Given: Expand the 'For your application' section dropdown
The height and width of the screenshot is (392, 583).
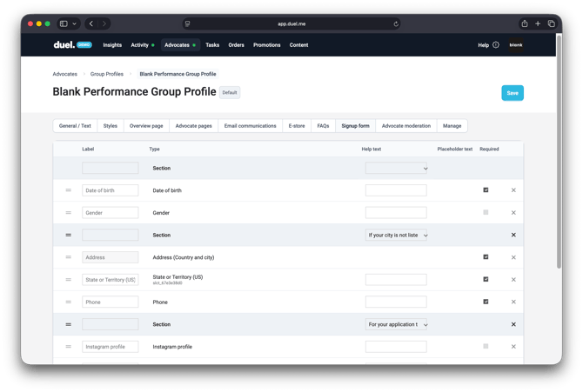Looking at the screenshot, I should (x=397, y=324).
